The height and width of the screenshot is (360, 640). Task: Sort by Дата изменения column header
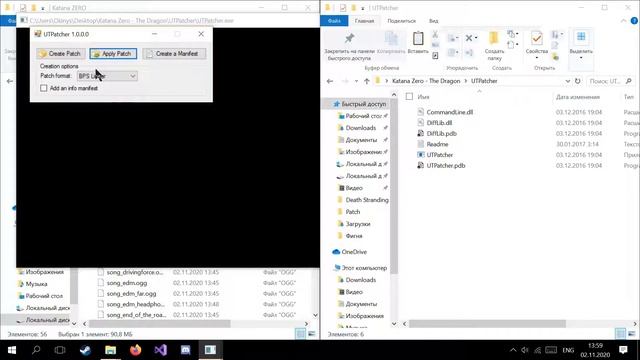(578, 97)
